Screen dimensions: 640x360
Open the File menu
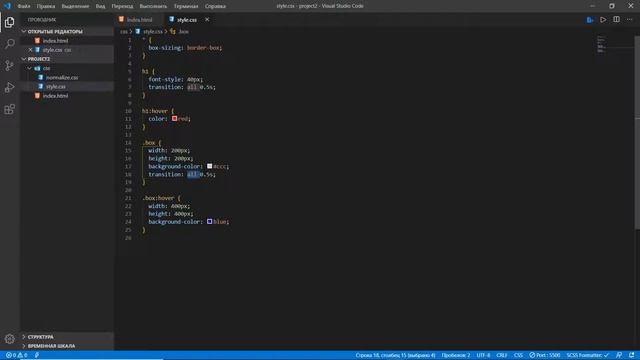(x=24, y=6)
